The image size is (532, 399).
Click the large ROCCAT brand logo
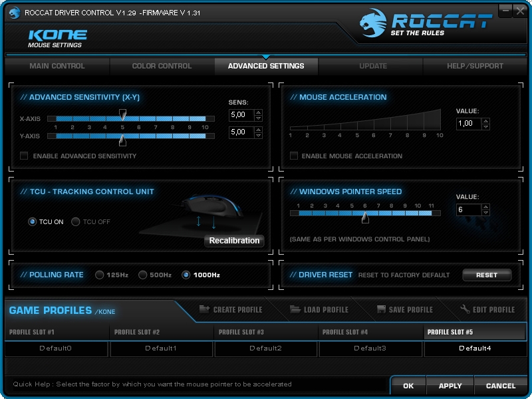426,23
